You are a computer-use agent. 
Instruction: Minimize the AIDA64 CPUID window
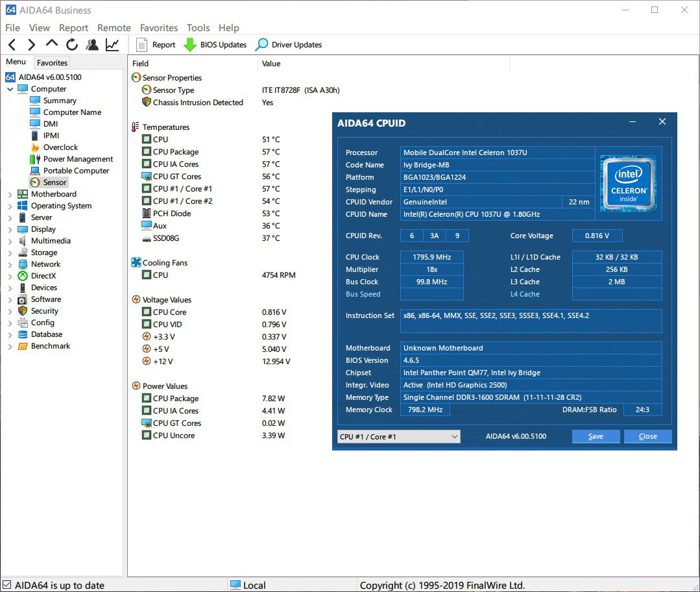coord(633,121)
